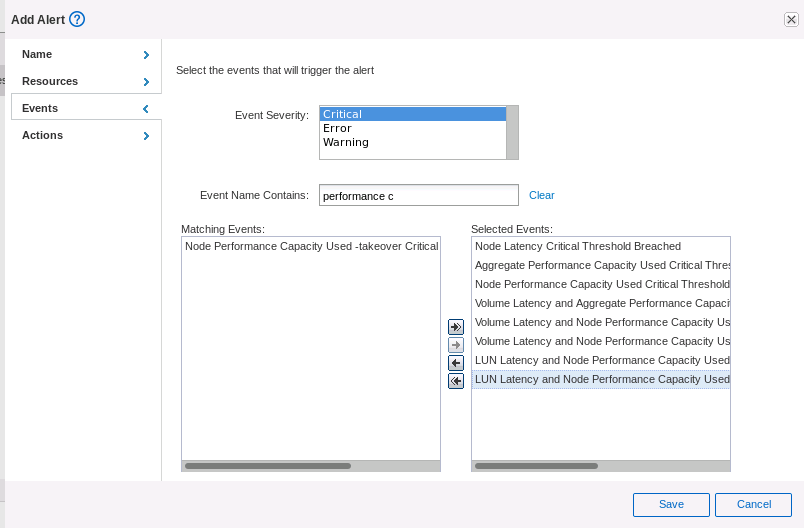Select Warning in Event Severity list

[412, 142]
